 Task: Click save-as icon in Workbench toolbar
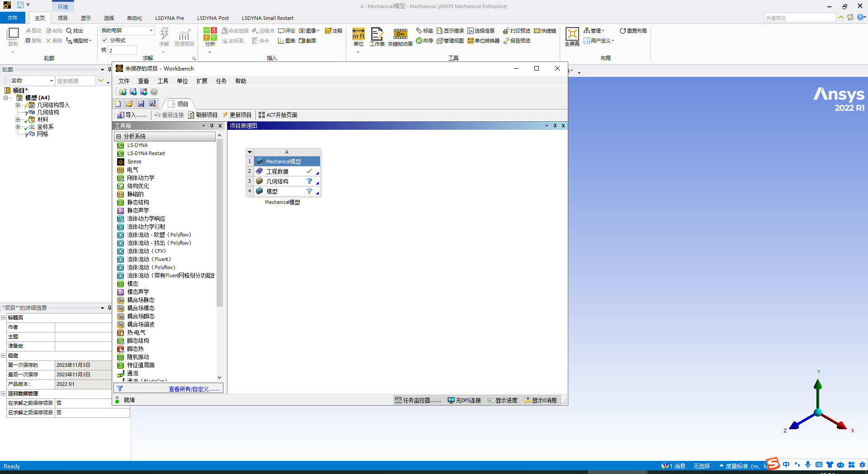153,104
